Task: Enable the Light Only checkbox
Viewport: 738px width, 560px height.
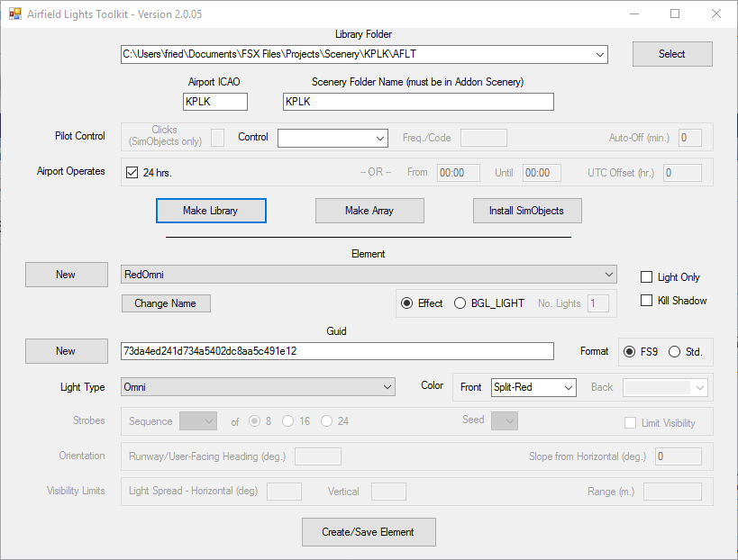Action: click(646, 277)
